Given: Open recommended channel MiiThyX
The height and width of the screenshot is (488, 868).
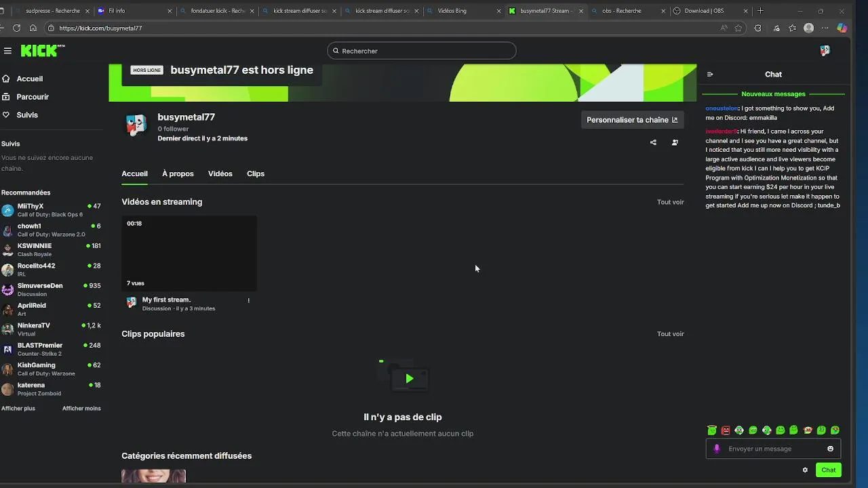Looking at the screenshot, I should pos(51,210).
